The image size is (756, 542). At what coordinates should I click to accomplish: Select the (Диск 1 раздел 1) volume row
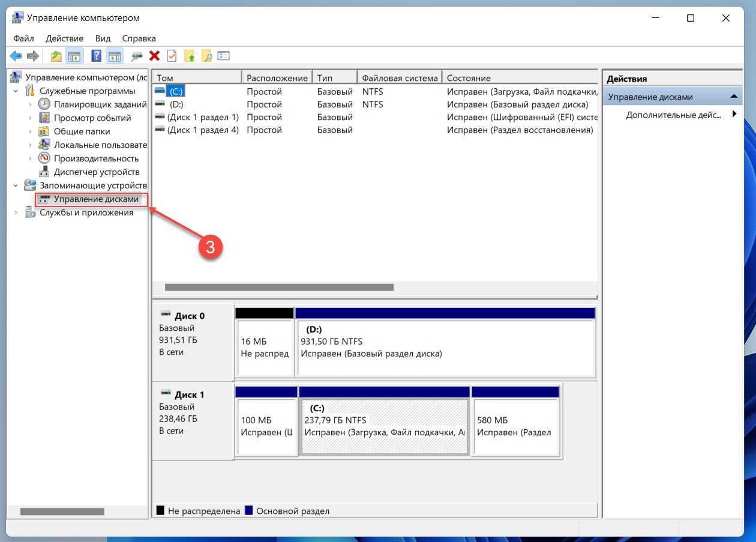click(375, 117)
